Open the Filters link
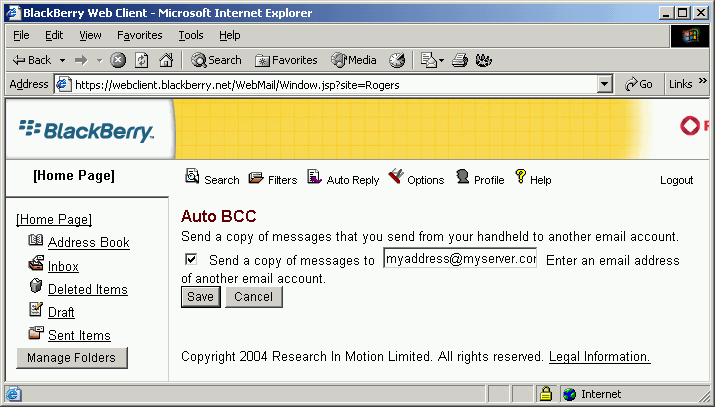The image size is (715, 407). 282,180
